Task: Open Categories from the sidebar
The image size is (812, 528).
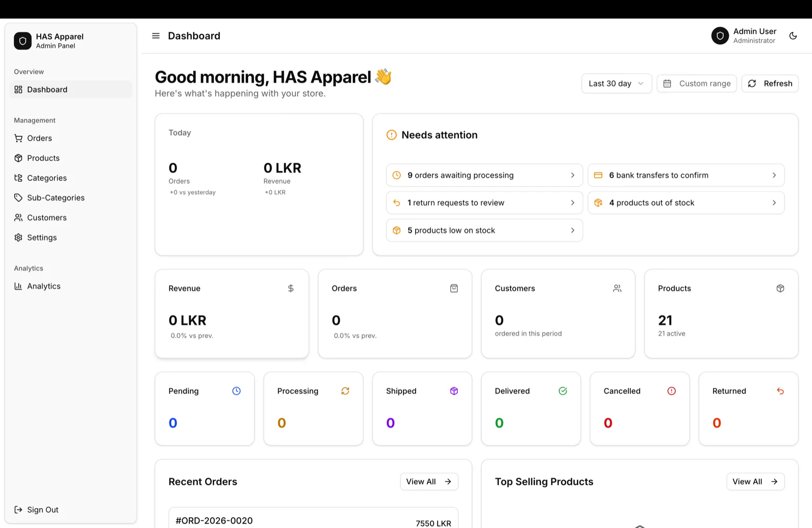Action: point(71,178)
